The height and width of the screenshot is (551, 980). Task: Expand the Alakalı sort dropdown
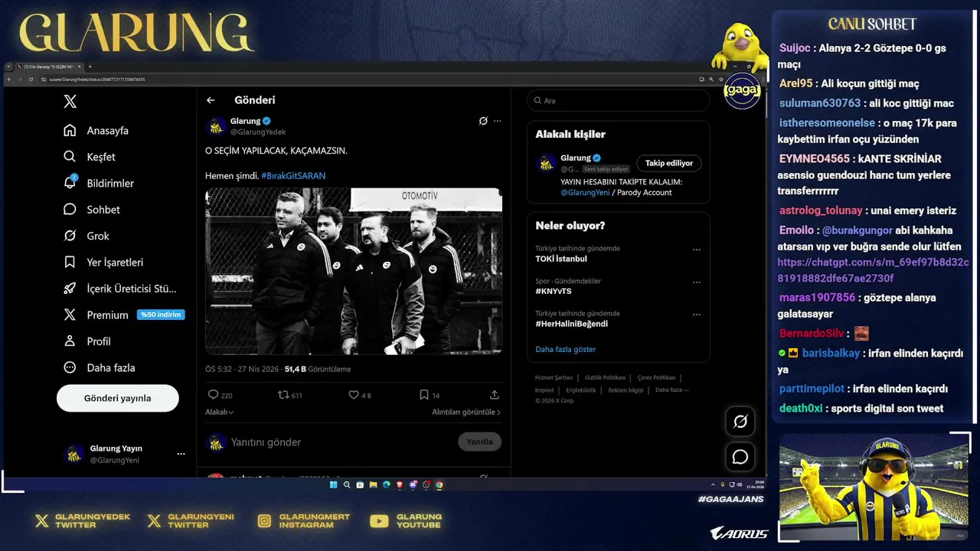click(220, 412)
